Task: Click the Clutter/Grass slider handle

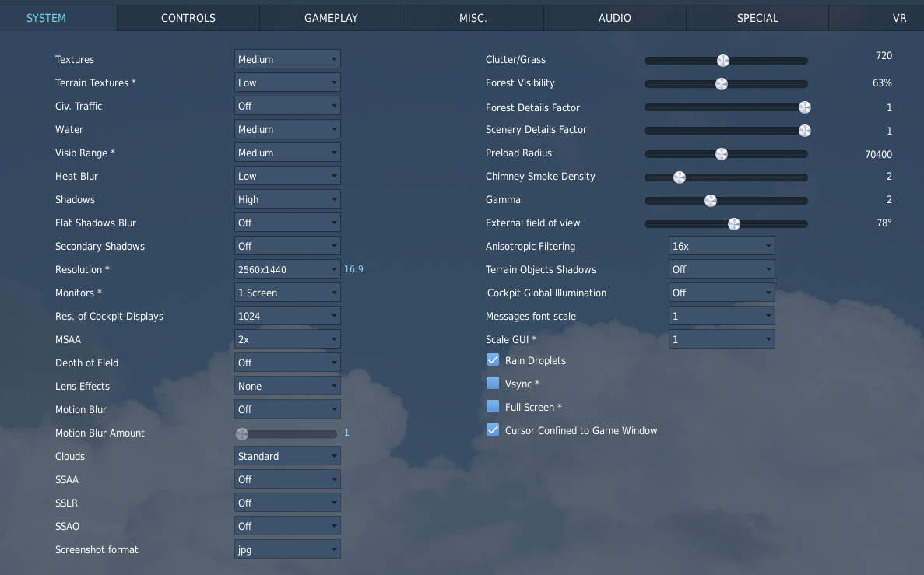Action: 723,60
